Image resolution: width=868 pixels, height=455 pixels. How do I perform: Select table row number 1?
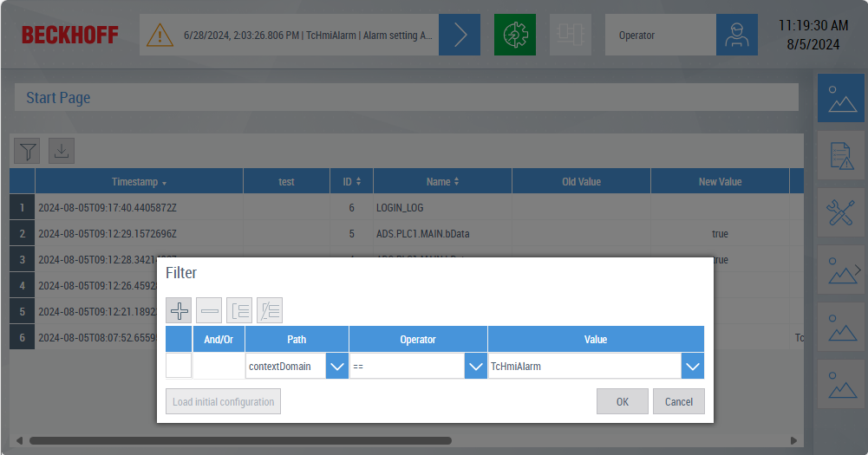(x=23, y=208)
